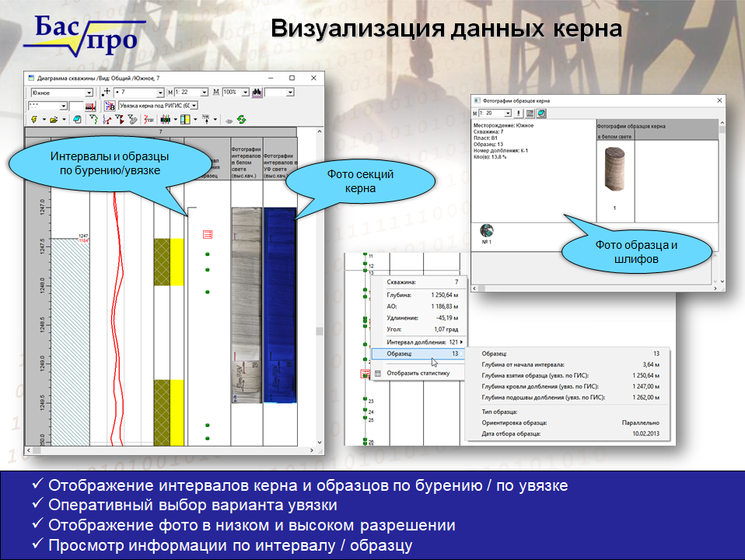
Task: Click the blue curve with red arrow icon
Action: [107, 120]
